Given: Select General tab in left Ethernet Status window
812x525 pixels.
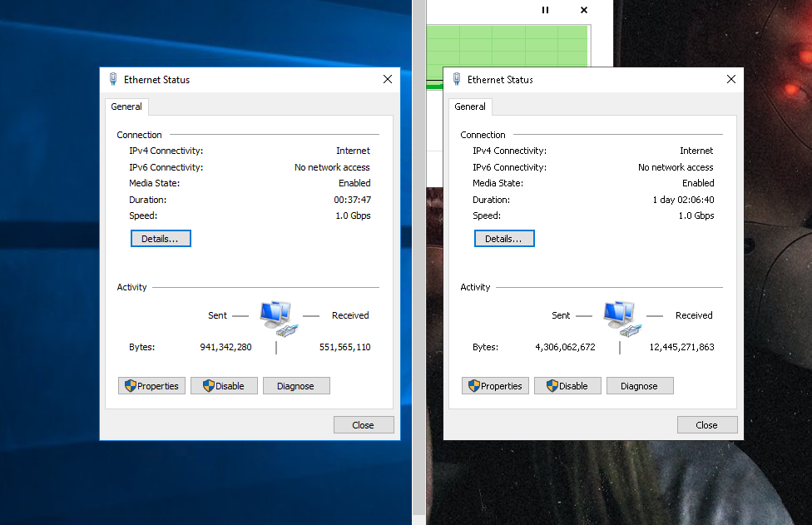Looking at the screenshot, I should [126, 106].
